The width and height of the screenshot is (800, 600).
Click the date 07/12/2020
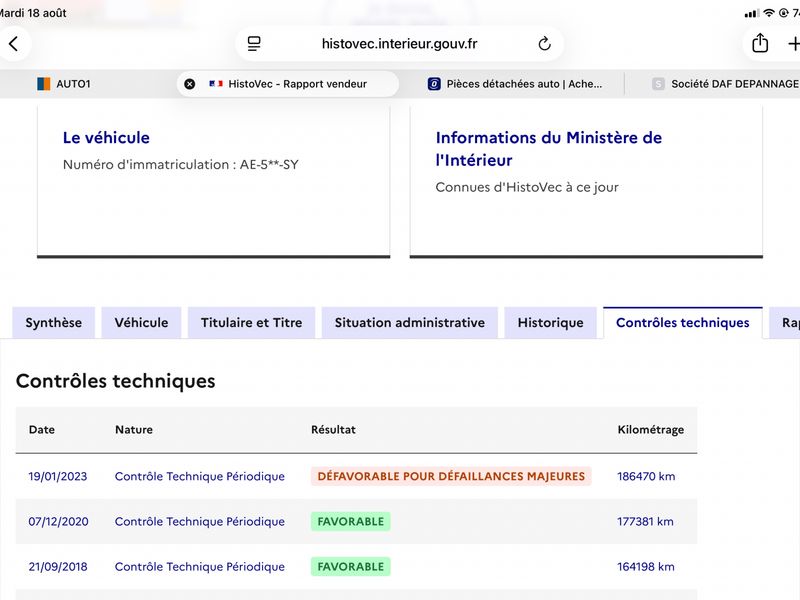[x=58, y=521]
